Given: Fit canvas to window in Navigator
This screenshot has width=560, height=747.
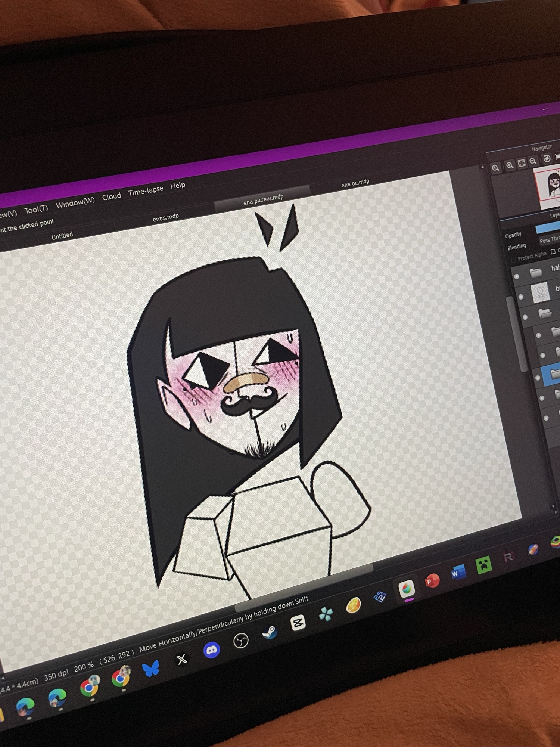Looking at the screenshot, I should tap(522, 163).
